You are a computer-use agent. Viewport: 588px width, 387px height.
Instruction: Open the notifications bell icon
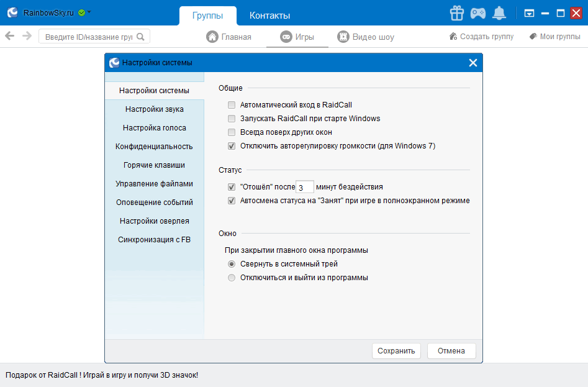coord(499,13)
